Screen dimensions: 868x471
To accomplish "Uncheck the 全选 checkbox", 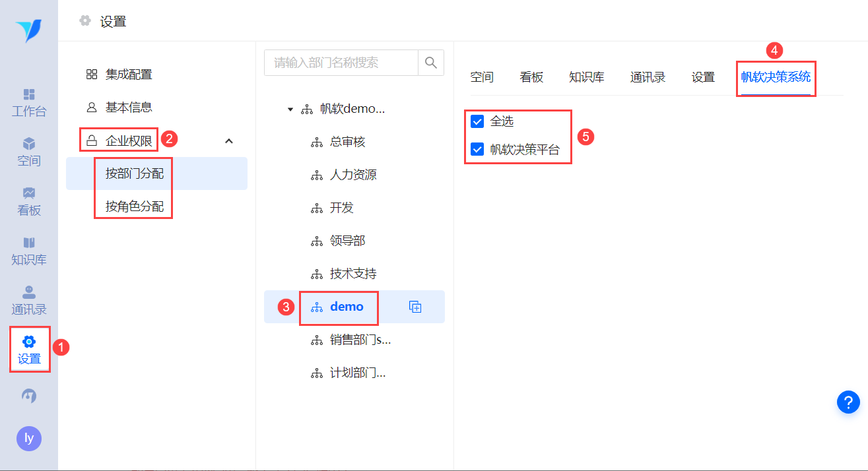I will point(477,121).
